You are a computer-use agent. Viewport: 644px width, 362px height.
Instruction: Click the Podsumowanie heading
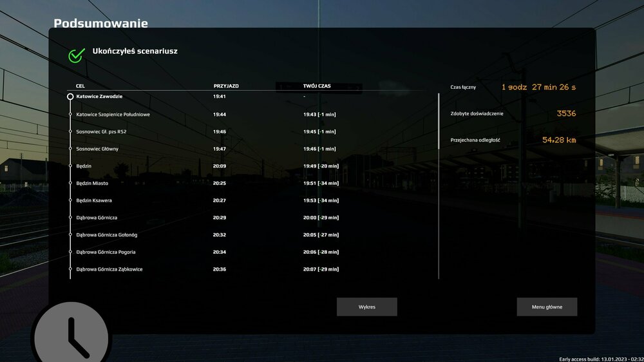[100, 23]
